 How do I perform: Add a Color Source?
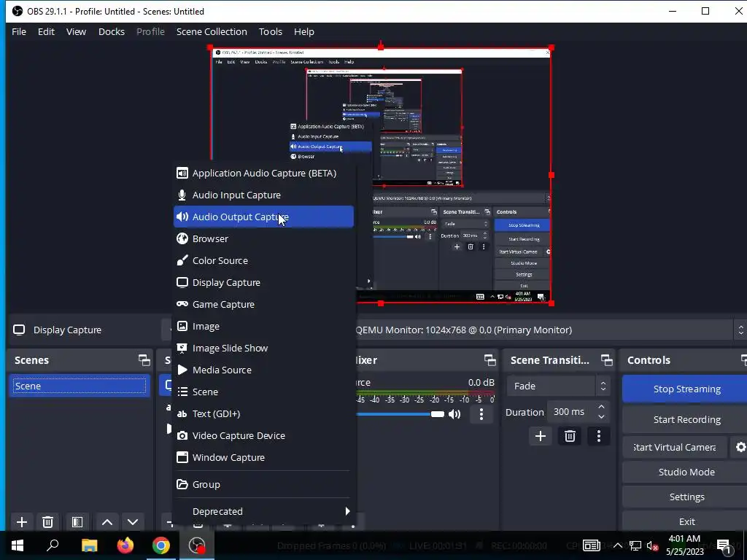[263, 260]
